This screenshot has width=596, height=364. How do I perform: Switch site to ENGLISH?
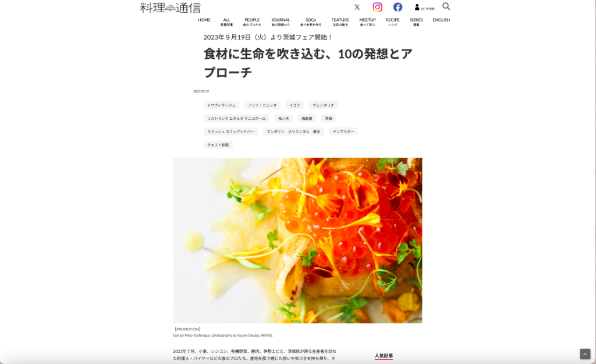point(441,20)
